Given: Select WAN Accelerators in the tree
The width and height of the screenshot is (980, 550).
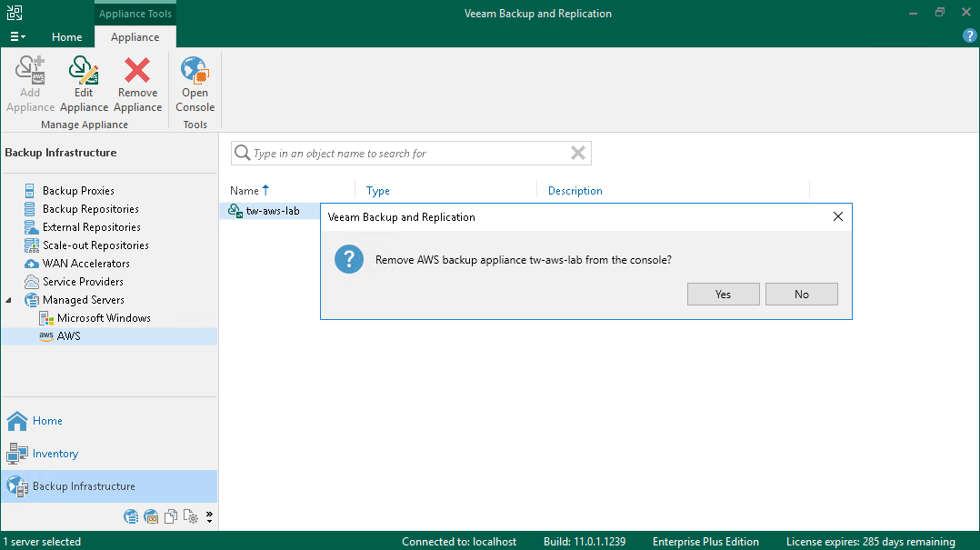Looking at the screenshot, I should (x=86, y=263).
